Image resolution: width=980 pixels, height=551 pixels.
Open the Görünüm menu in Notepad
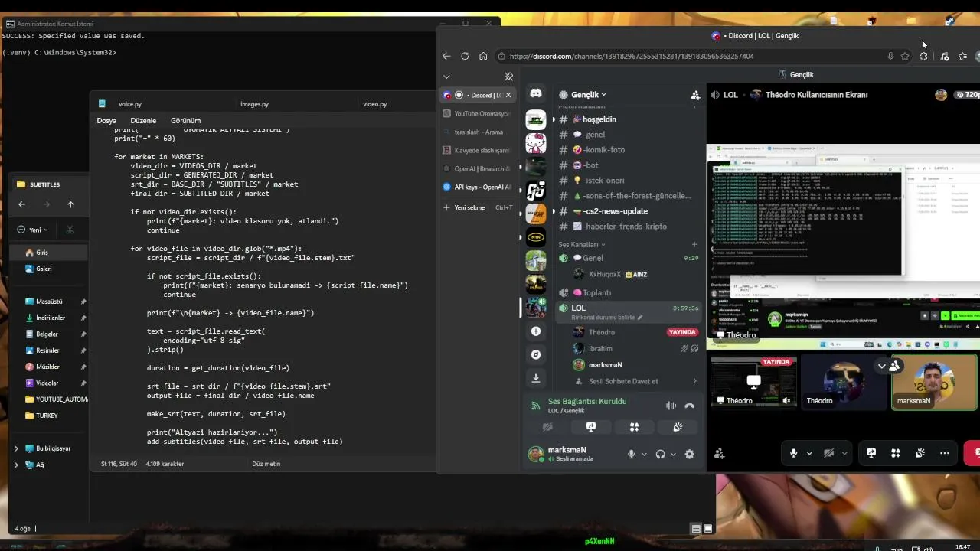coord(185,120)
